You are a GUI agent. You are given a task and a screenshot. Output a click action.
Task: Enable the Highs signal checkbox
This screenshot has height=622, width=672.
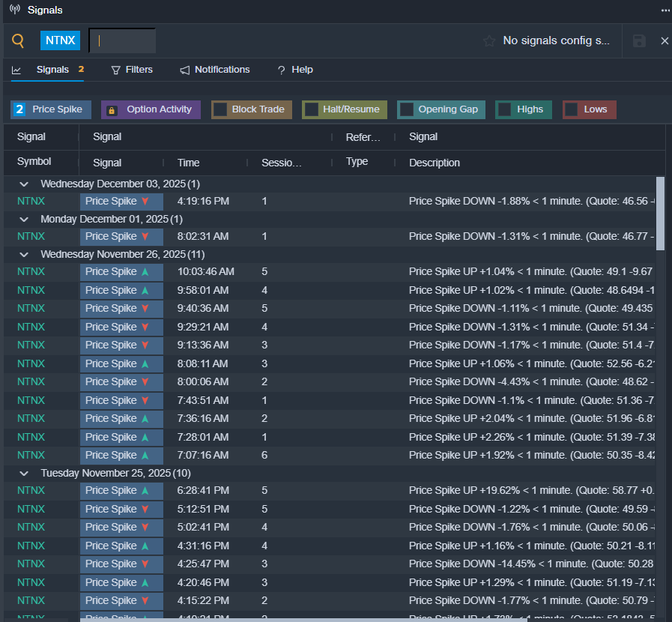click(505, 109)
